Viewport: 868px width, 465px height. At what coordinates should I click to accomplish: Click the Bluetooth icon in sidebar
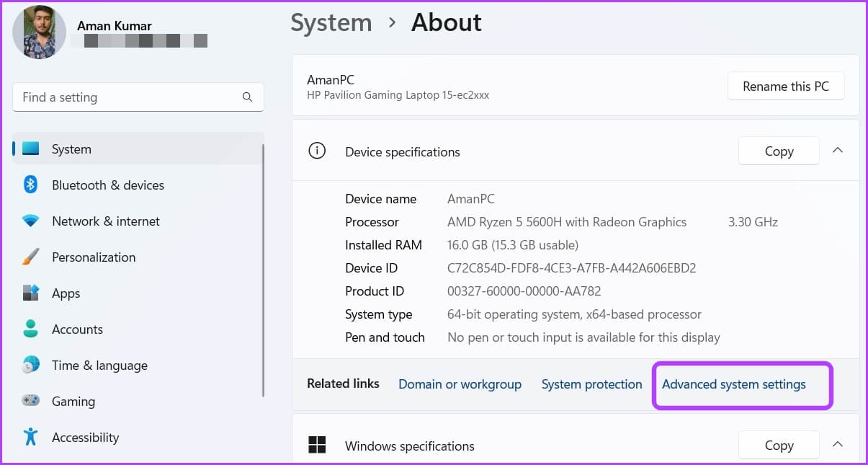[30, 185]
